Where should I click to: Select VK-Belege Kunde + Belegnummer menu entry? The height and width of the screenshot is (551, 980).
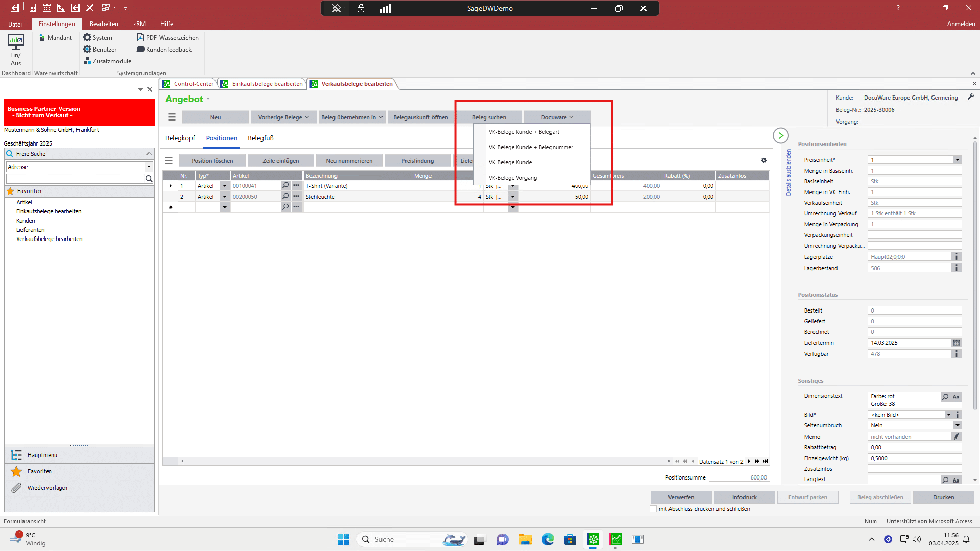click(531, 147)
